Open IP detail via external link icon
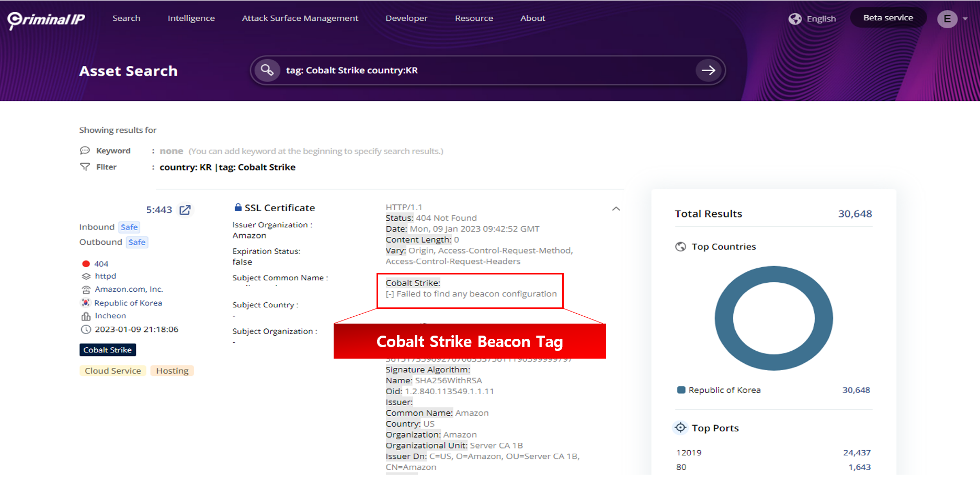980x482 pixels. point(185,210)
